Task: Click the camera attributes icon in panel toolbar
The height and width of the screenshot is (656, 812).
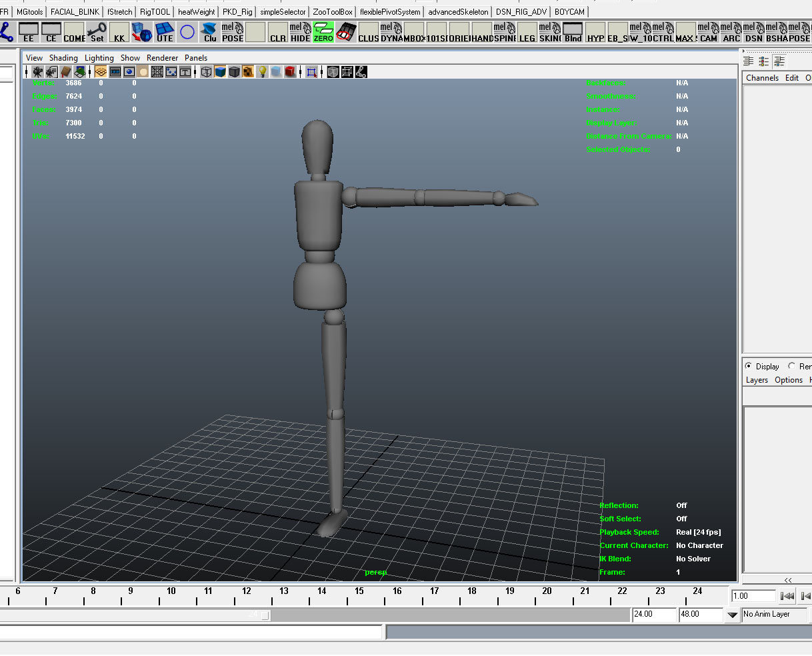Action: pos(52,72)
